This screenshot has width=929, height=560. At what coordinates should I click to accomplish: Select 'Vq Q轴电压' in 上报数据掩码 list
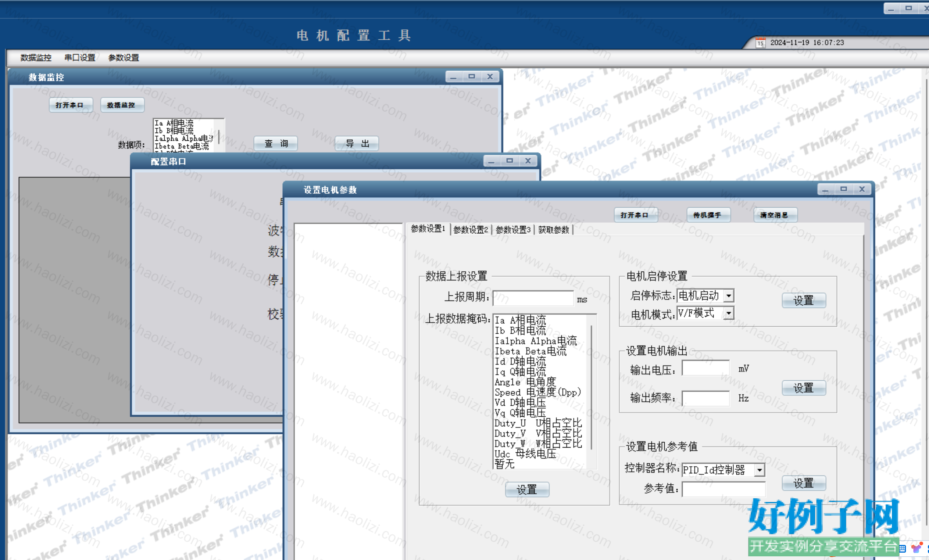click(521, 413)
